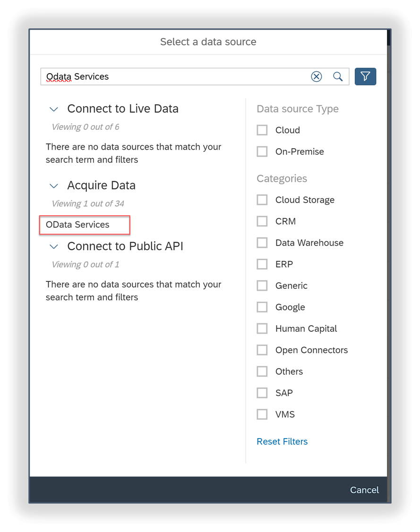The height and width of the screenshot is (532, 420).
Task: Enable the Cloud data source type checkbox
Action: pyautogui.click(x=262, y=130)
